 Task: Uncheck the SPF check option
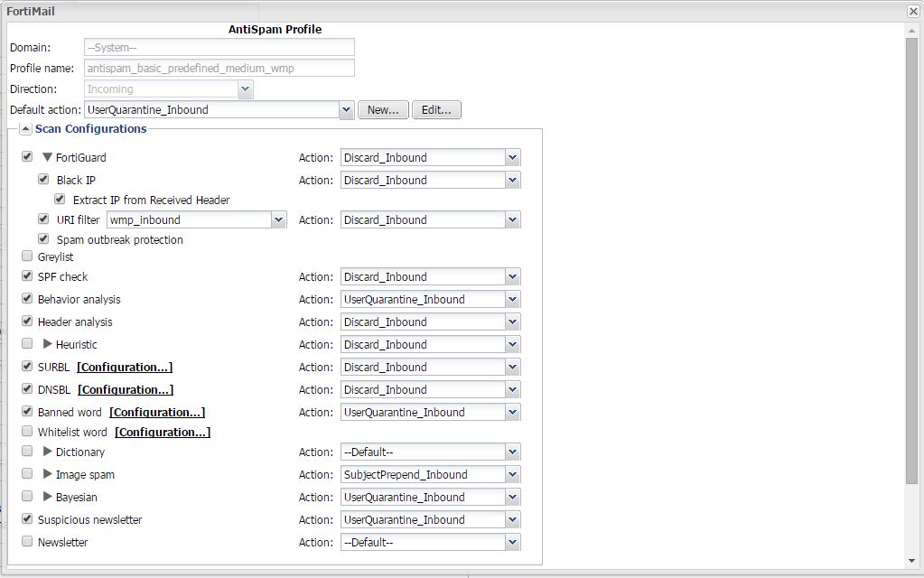[x=27, y=275]
